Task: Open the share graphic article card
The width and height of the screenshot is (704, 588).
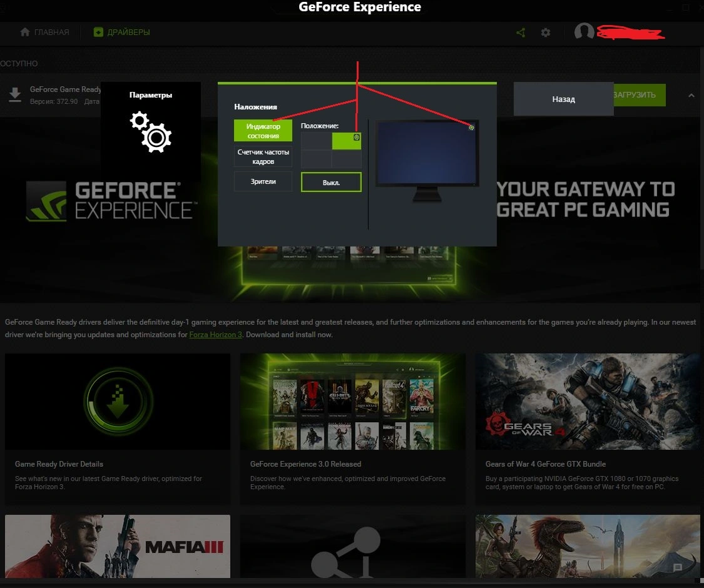Action: click(353, 546)
